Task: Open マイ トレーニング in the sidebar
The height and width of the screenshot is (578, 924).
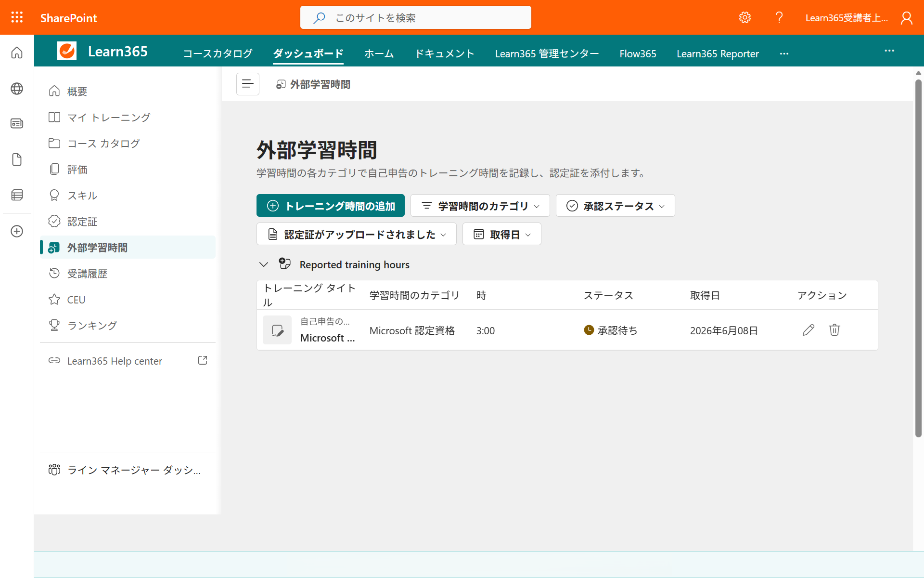Action: click(x=128, y=117)
